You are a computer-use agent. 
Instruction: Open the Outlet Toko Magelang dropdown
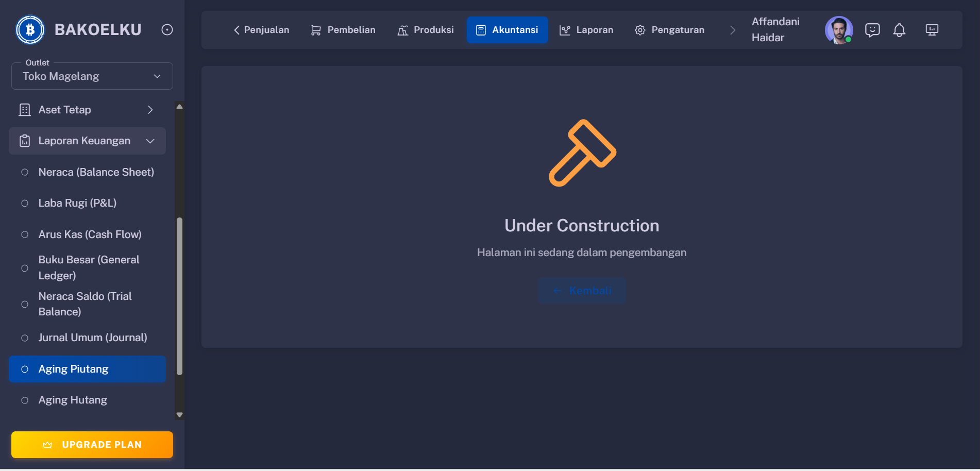(x=92, y=76)
